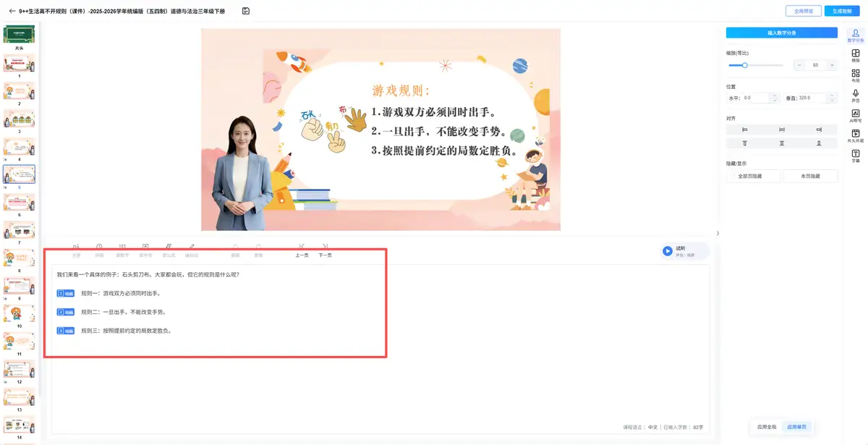This screenshot has height=445, width=868.
Task: Select slide thumbnail 6
Action: click(x=19, y=202)
